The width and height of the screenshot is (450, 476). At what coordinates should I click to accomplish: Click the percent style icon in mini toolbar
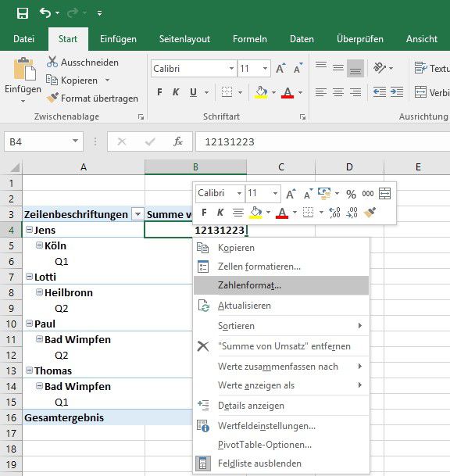click(351, 194)
